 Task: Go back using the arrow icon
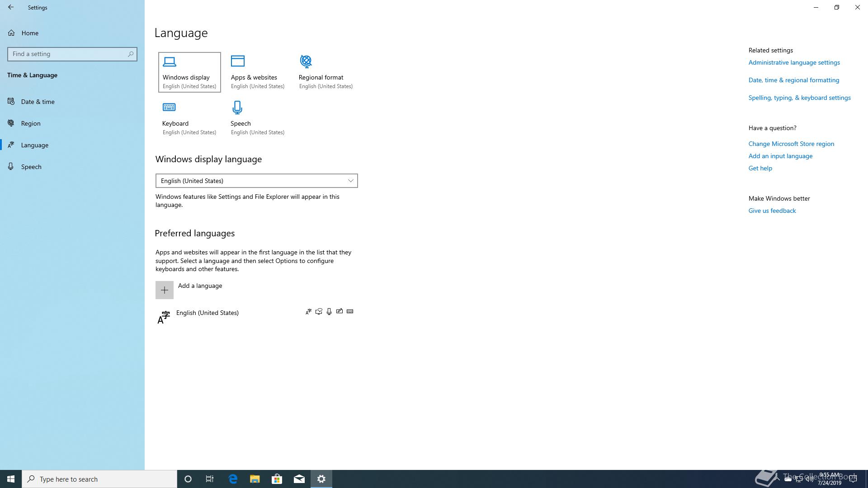coord(11,7)
